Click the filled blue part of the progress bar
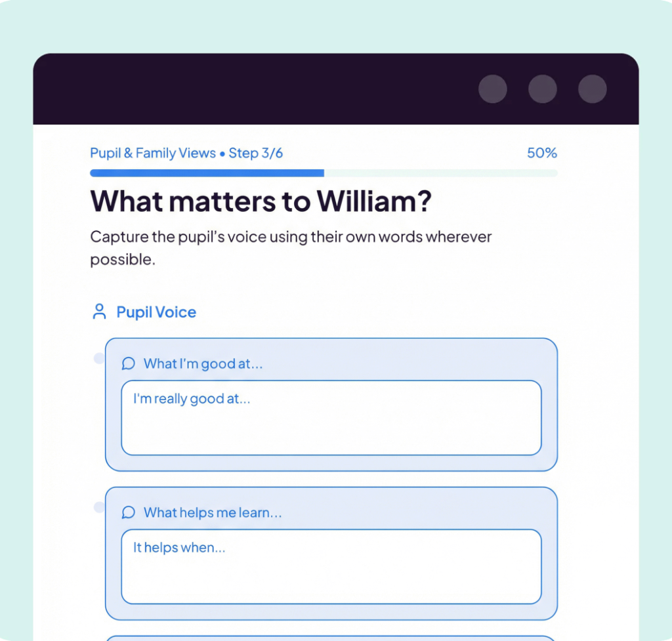Image resolution: width=672 pixels, height=641 pixels. (207, 173)
